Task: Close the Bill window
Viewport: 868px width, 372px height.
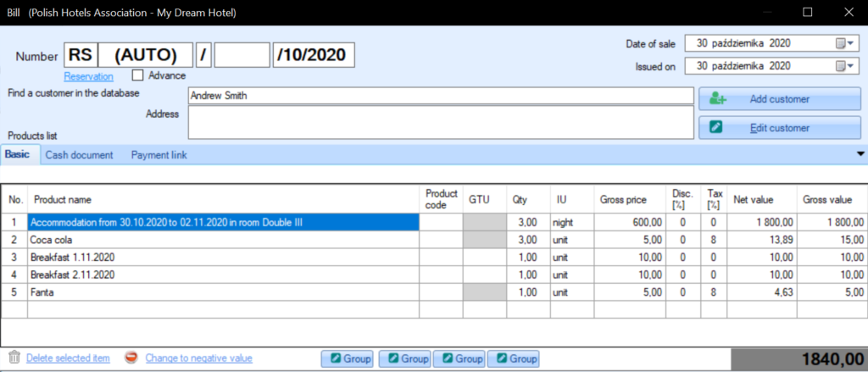Action: point(848,12)
